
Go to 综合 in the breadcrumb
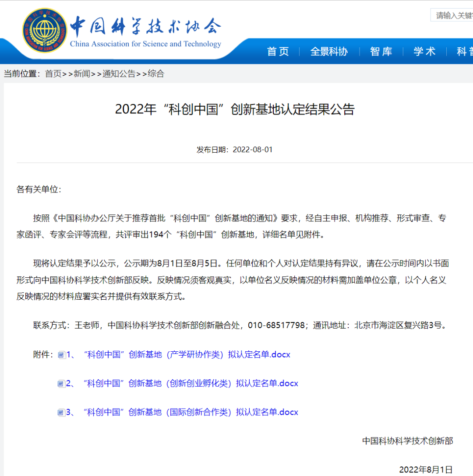156,74
